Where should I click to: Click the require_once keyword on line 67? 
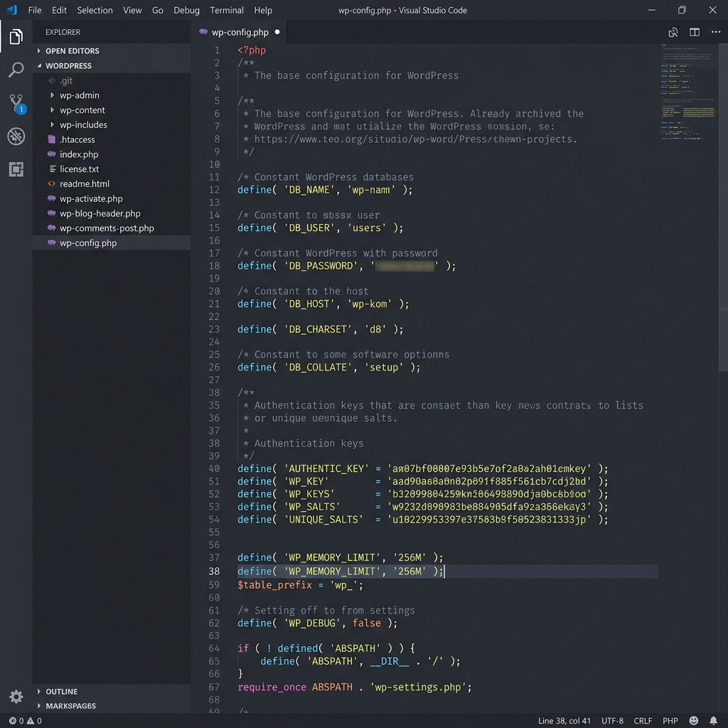pyautogui.click(x=272, y=687)
